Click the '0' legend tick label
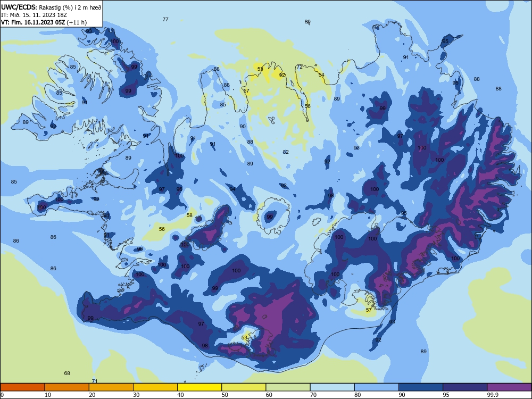This screenshot has height=399, width=532. [x=2, y=395]
